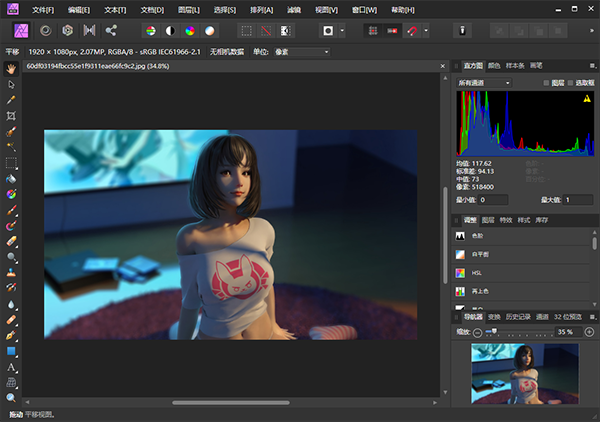This screenshot has width=600, height=422.
Task: Switch to the Develop persona icon
Action: [67, 30]
